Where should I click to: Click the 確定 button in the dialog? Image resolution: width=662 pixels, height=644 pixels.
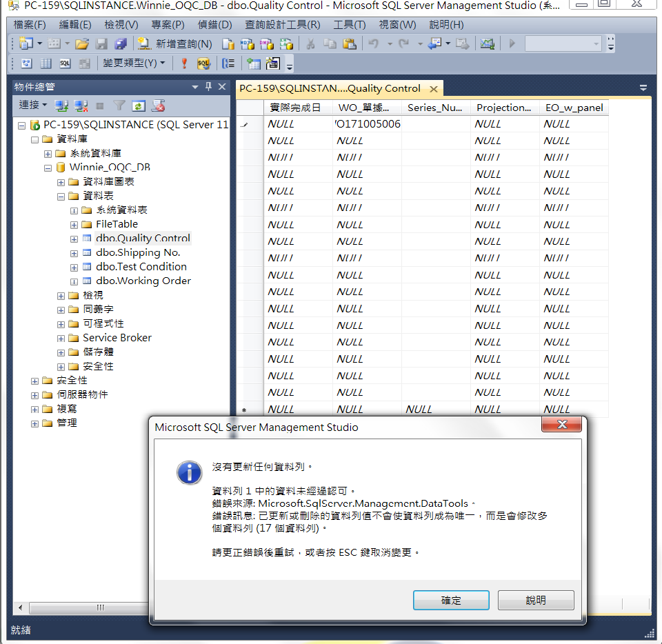[451, 600]
